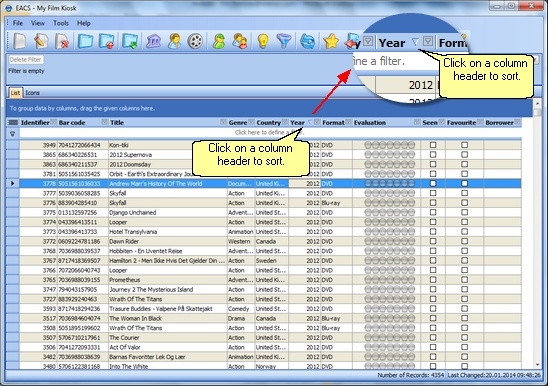This screenshot has width=548, height=386.
Task: Click the purple building toolbar icon
Action: click(153, 41)
